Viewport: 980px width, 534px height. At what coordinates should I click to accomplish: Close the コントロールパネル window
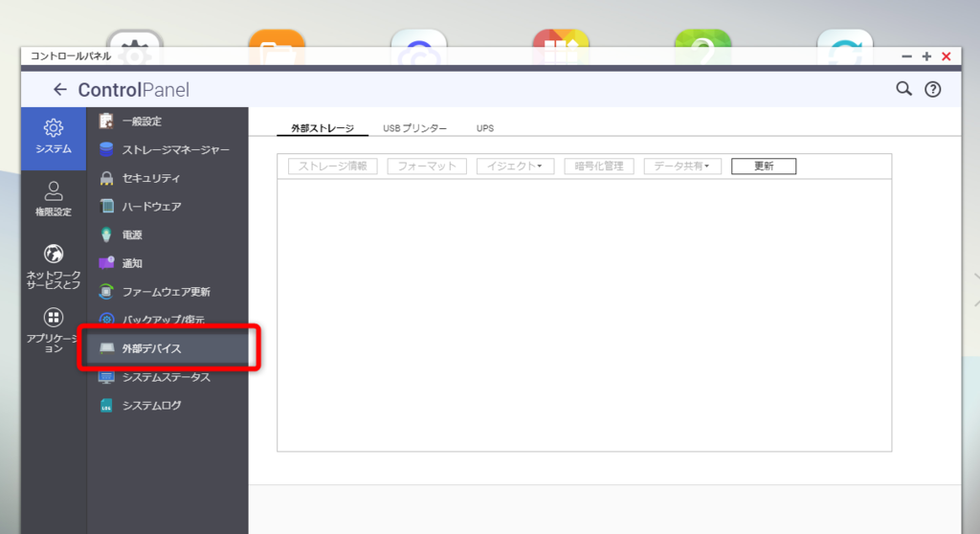point(947,56)
